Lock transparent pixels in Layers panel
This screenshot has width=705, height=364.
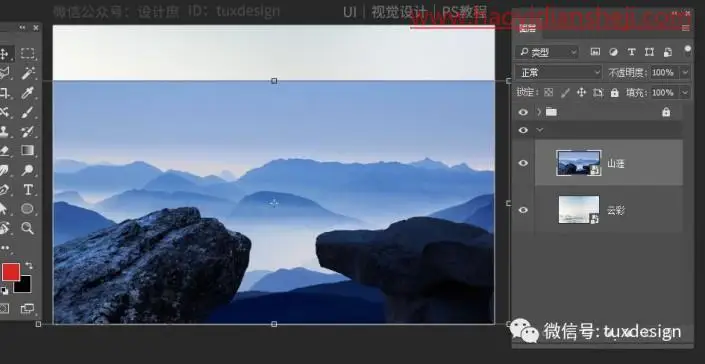549,93
